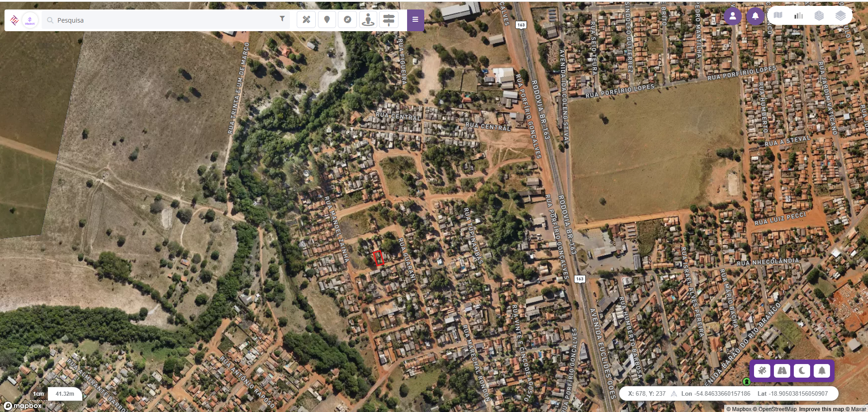Select the red outlined parcel on map
This screenshot has height=412, width=868.
pos(379,258)
